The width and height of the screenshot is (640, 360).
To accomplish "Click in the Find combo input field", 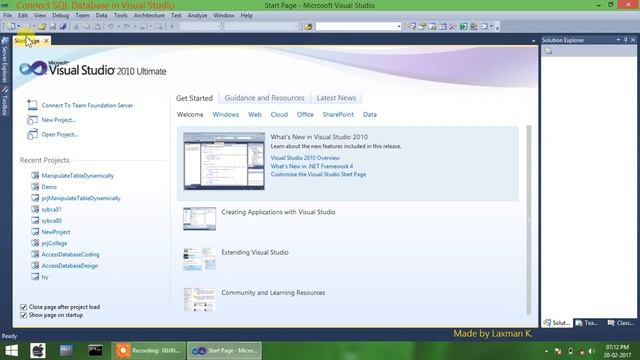I will point(356,27).
